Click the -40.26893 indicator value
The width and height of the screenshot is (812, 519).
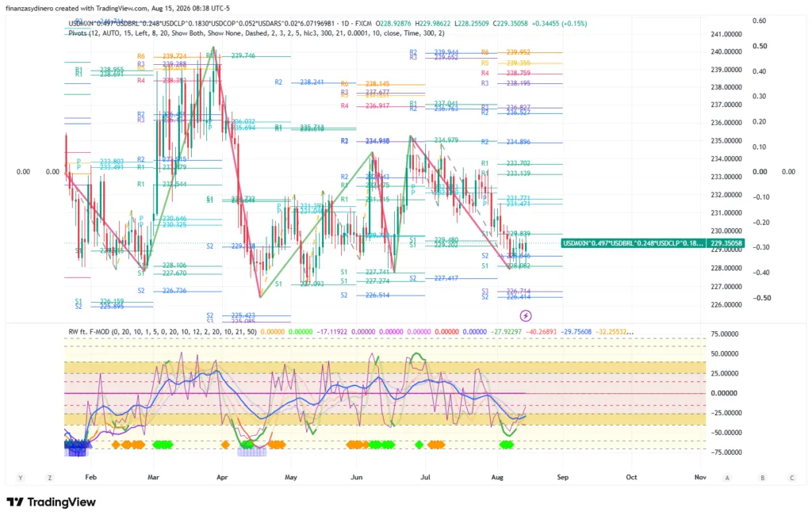click(541, 332)
